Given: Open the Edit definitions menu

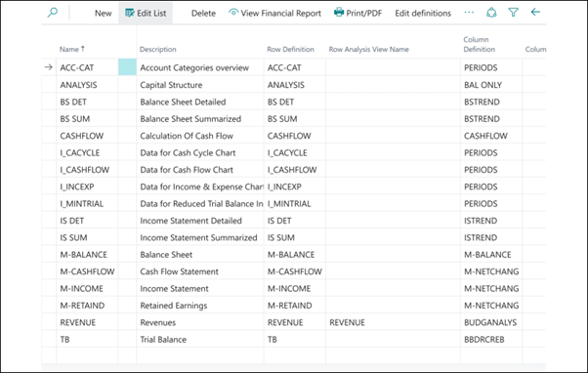Looking at the screenshot, I should pos(423,13).
